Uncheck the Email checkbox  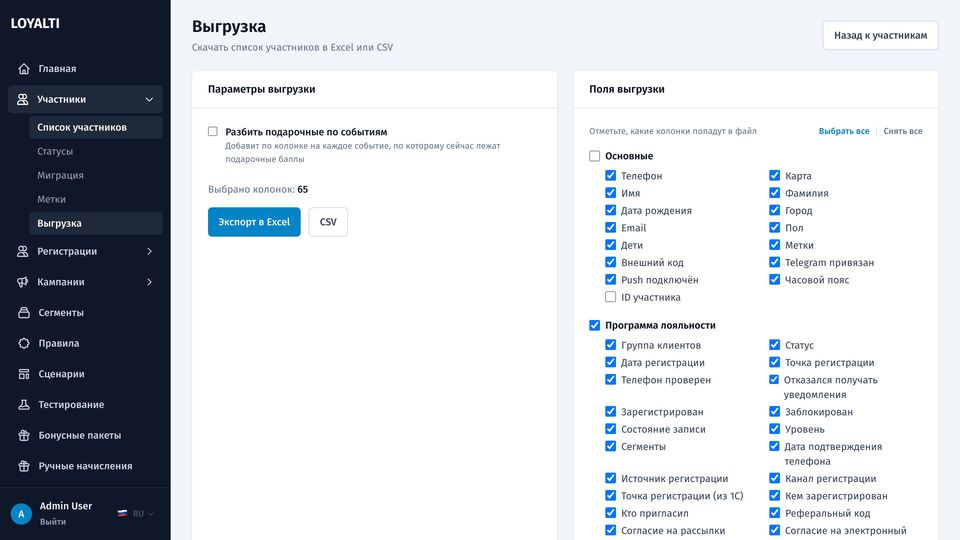[610, 227]
